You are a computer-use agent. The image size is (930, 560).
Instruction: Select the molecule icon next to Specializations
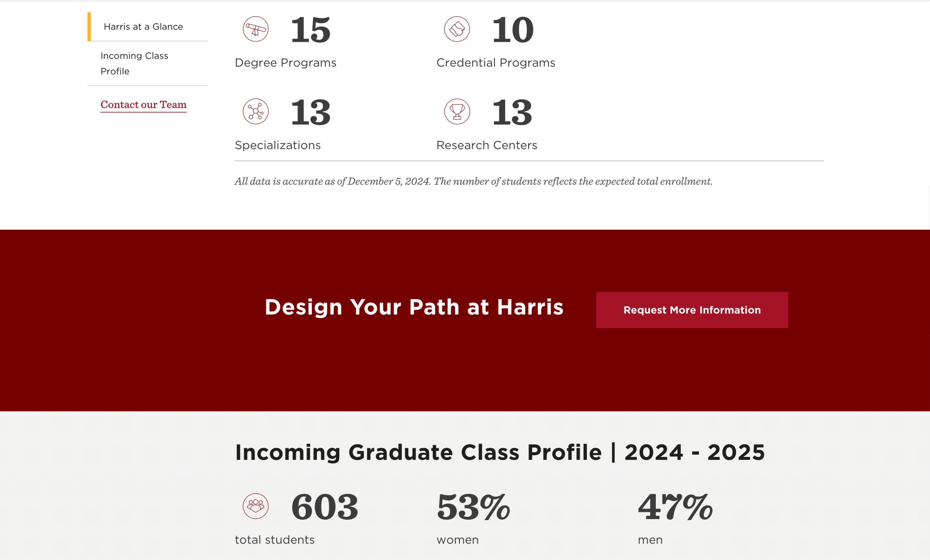255,111
